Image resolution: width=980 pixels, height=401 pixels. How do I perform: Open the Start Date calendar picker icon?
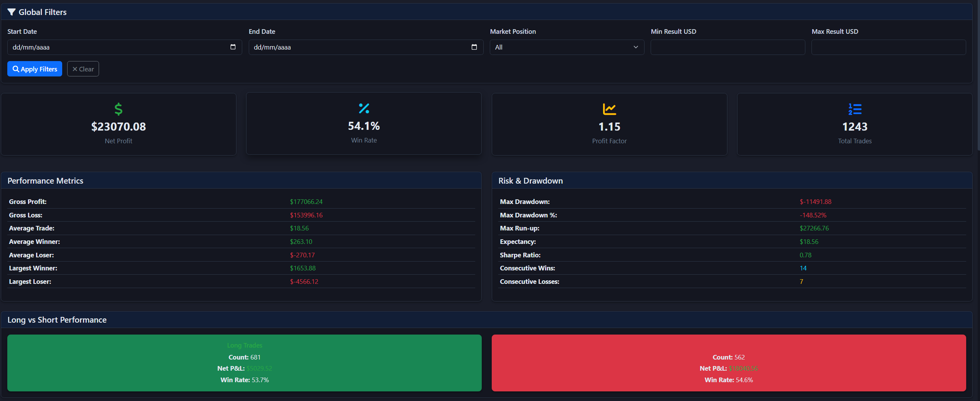point(233,47)
